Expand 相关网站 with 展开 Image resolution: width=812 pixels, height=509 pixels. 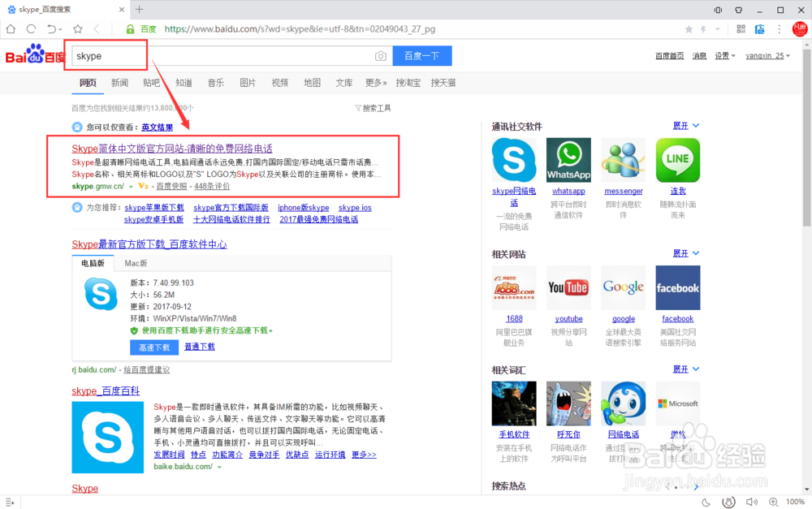[686, 253]
